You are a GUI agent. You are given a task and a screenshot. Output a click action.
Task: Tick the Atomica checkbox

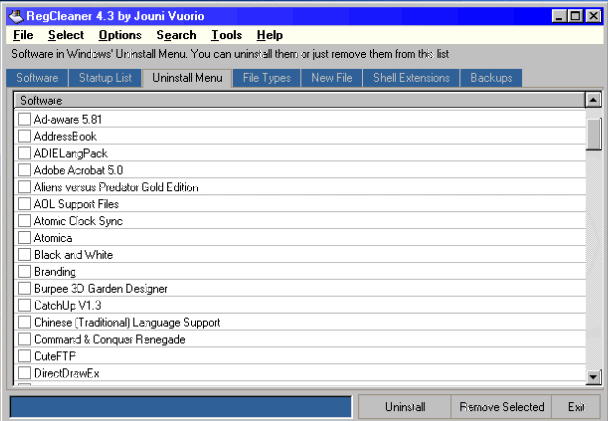tap(24, 238)
